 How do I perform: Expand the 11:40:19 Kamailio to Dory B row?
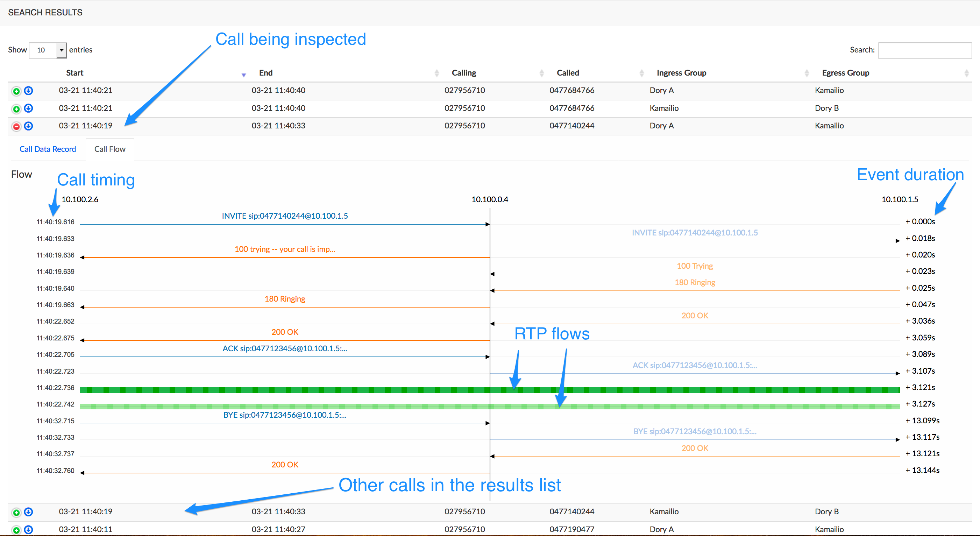[x=16, y=513]
